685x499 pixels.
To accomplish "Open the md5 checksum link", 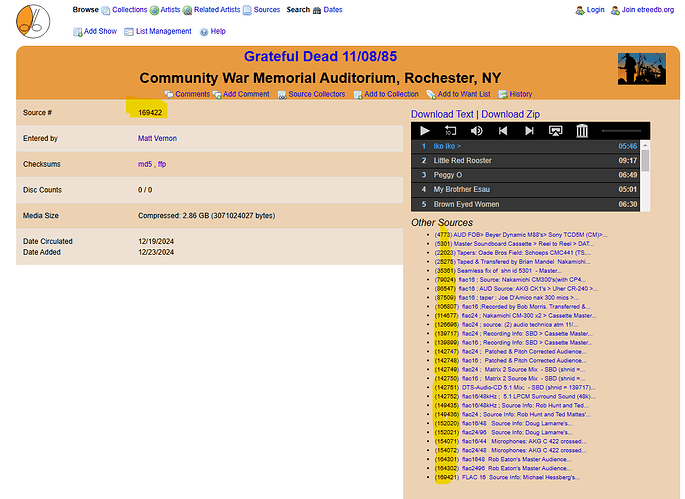I will click(x=145, y=164).
